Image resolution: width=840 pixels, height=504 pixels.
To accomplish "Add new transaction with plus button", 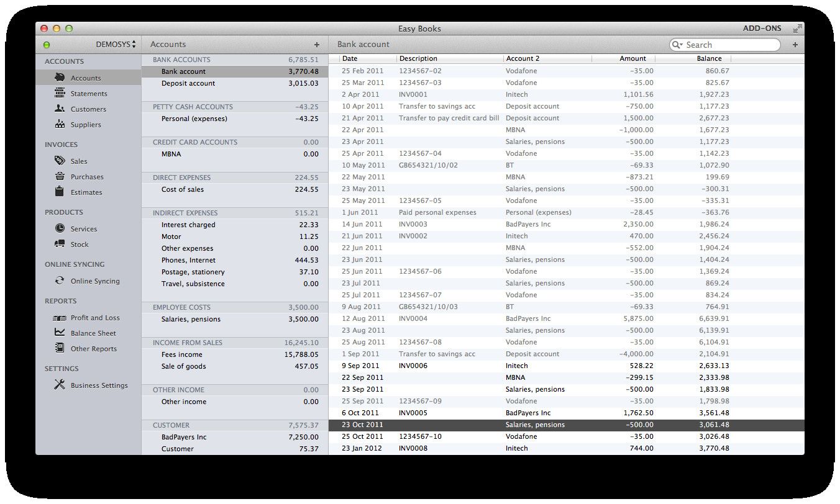I will [795, 45].
